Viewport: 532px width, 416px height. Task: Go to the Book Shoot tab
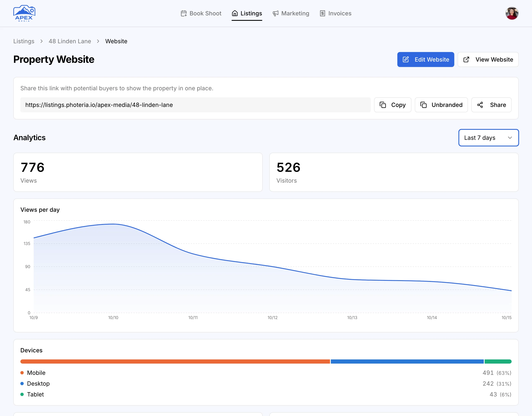coord(201,13)
